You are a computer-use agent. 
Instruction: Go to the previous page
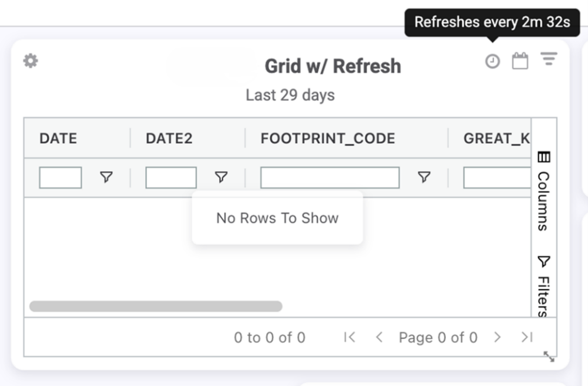pos(379,337)
